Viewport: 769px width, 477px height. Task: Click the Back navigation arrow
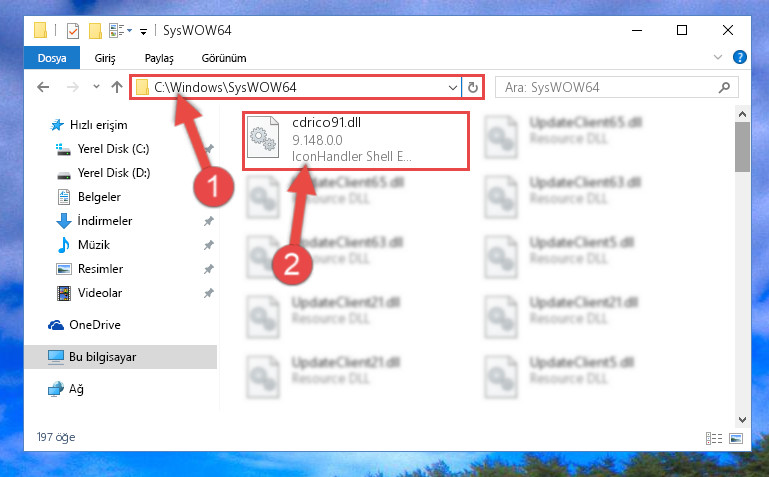click(x=43, y=87)
